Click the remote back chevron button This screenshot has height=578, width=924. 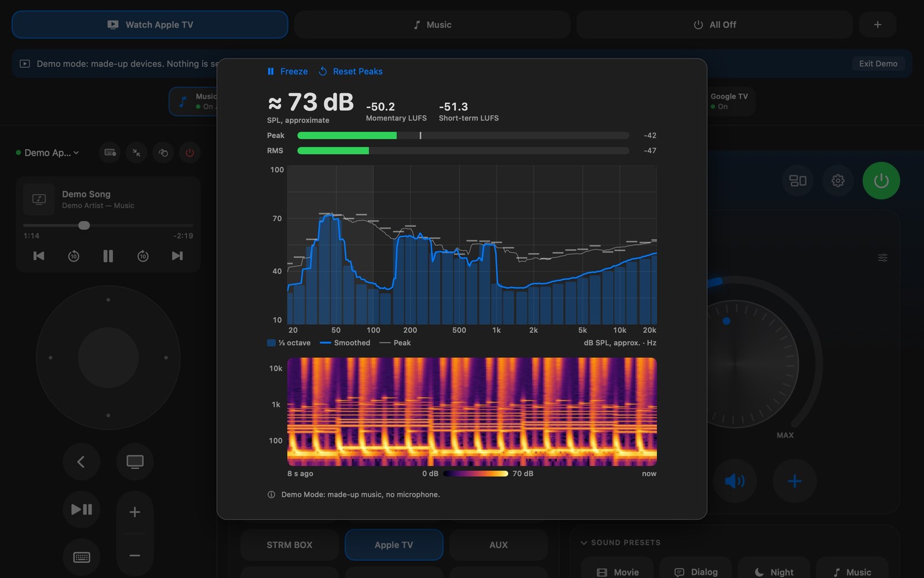(81, 461)
